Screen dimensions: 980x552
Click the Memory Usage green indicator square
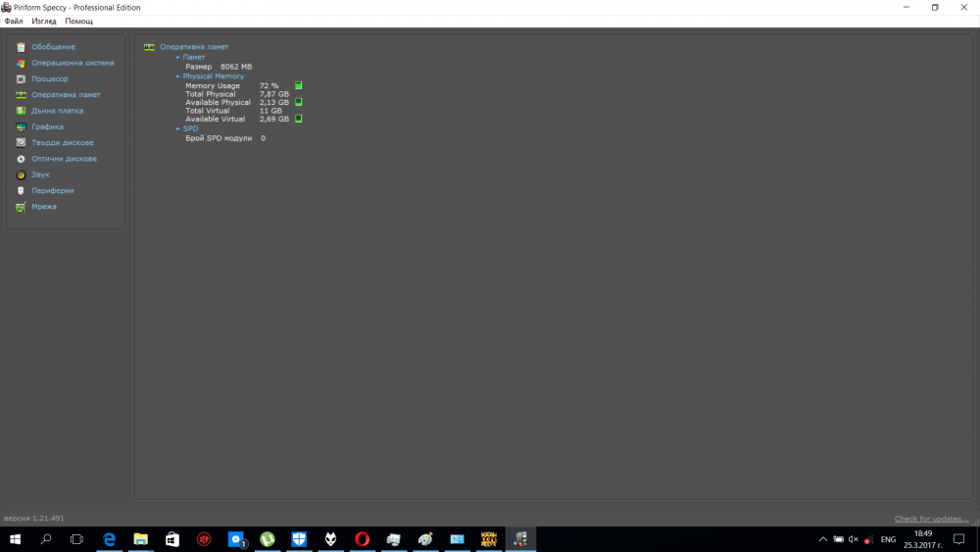click(299, 85)
